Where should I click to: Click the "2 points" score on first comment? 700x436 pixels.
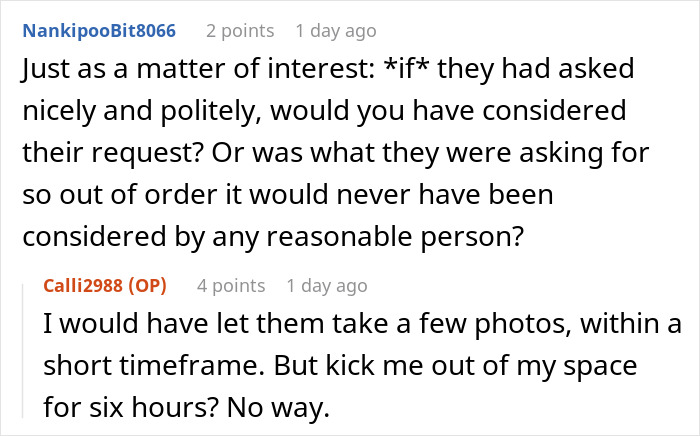240,30
